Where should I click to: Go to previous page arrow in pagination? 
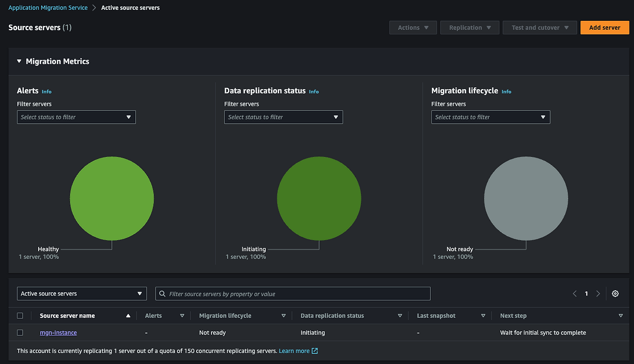575,294
